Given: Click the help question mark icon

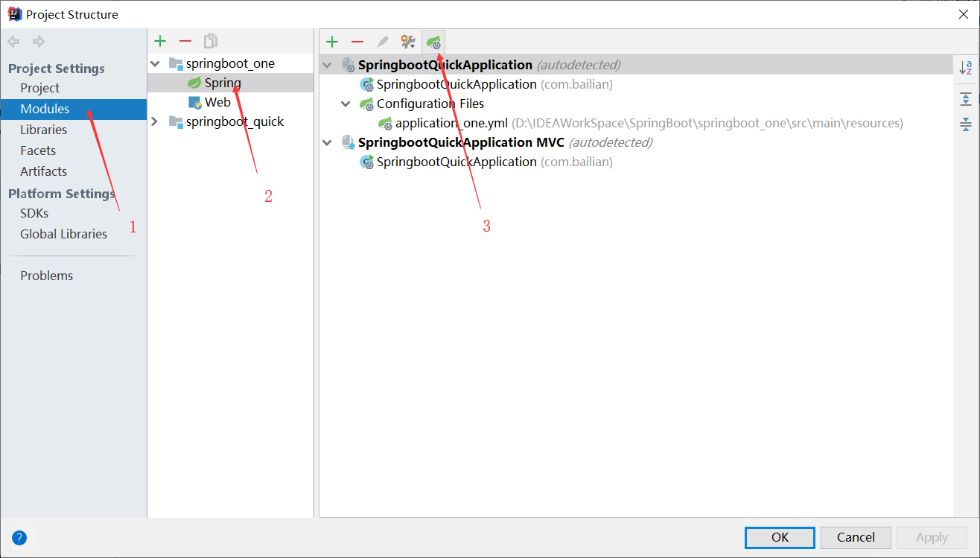Looking at the screenshot, I should (19, 537).
